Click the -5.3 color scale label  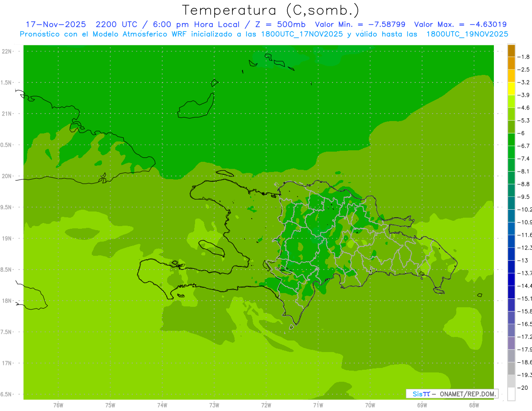(524, 120)
